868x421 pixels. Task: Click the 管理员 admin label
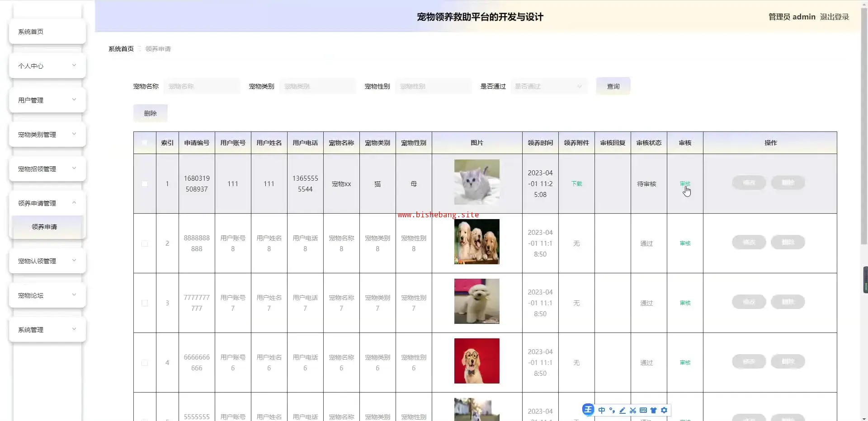pyautogui.click(x=792, y=17)
